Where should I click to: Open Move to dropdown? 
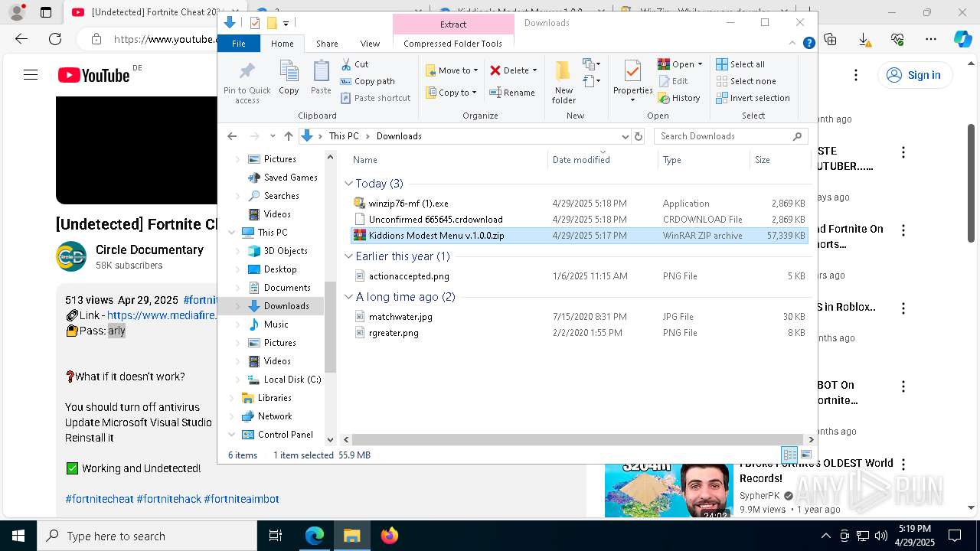(452, 70)
